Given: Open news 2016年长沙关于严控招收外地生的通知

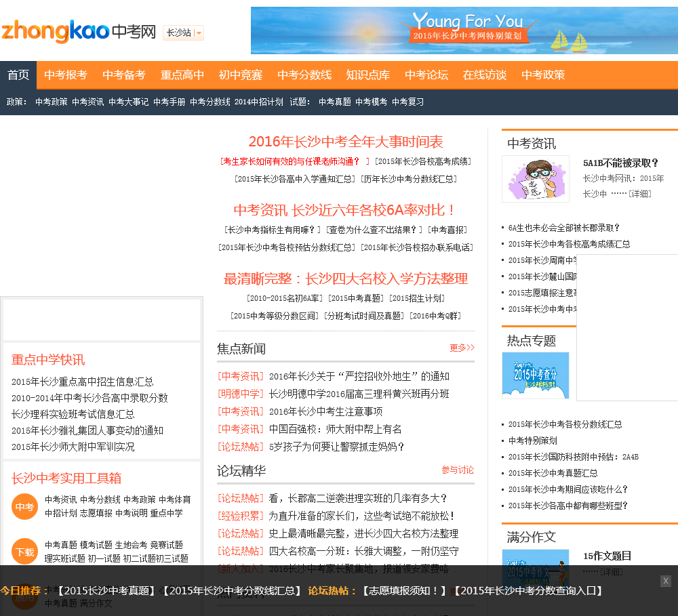Looking at the screenshot, I should (359, 377).
